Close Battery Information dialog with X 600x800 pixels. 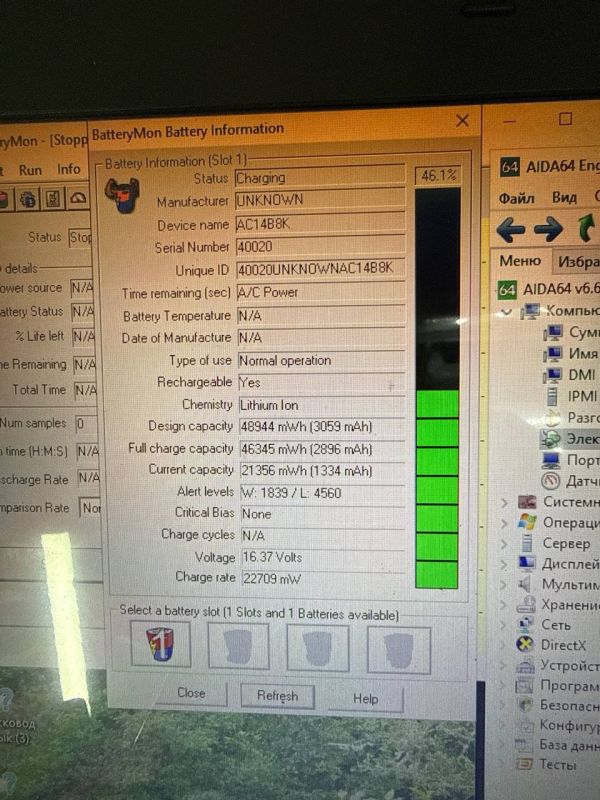coord(462,121)
